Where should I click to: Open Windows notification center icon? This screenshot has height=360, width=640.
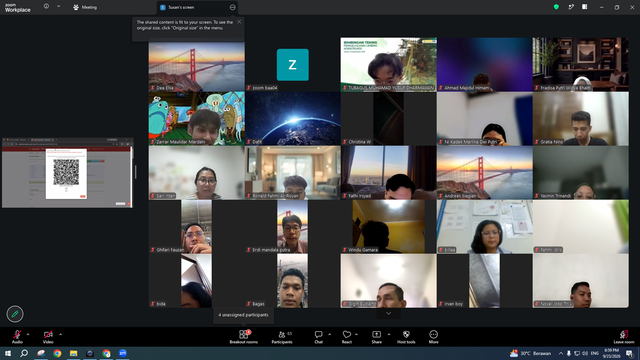(x=630, y=353)
